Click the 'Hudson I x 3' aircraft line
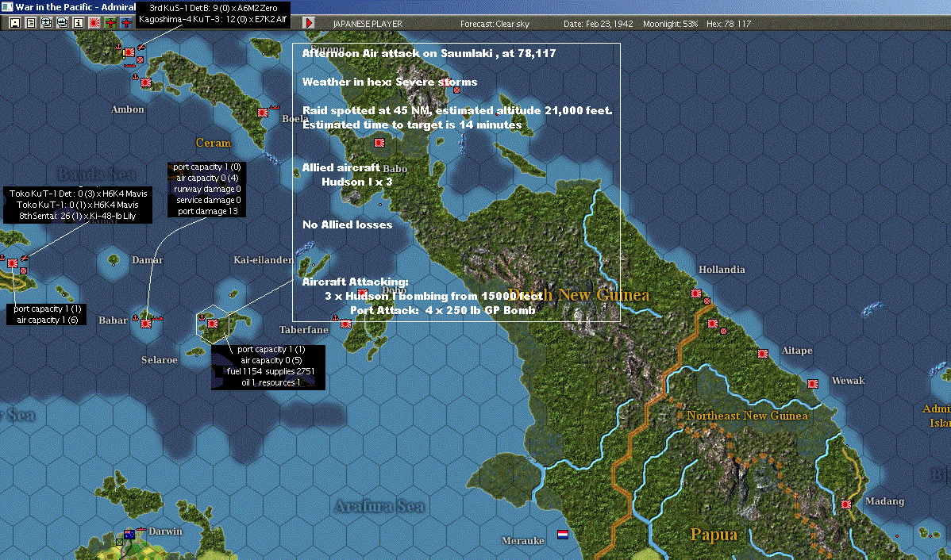951x560 pixels. [356, 182]
